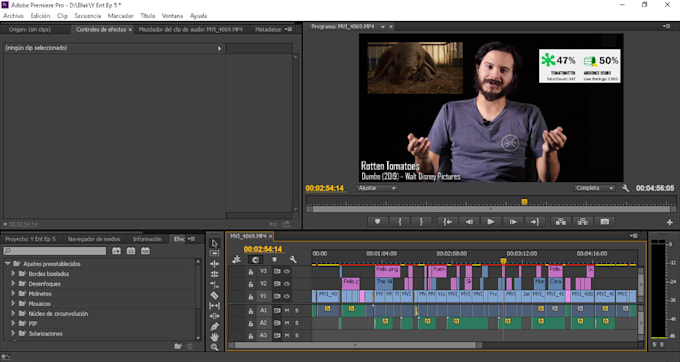Expand Mosaicos folder

(x=13, y=303)
